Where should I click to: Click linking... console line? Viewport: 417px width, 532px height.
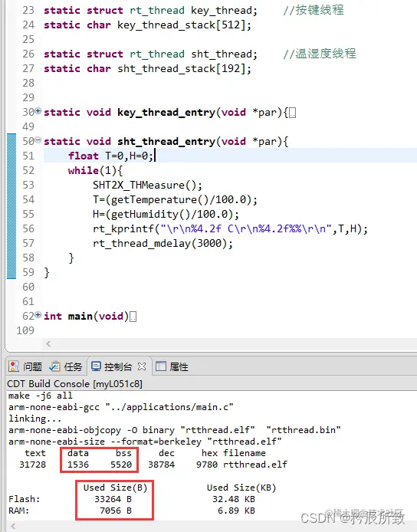[34, 419]
